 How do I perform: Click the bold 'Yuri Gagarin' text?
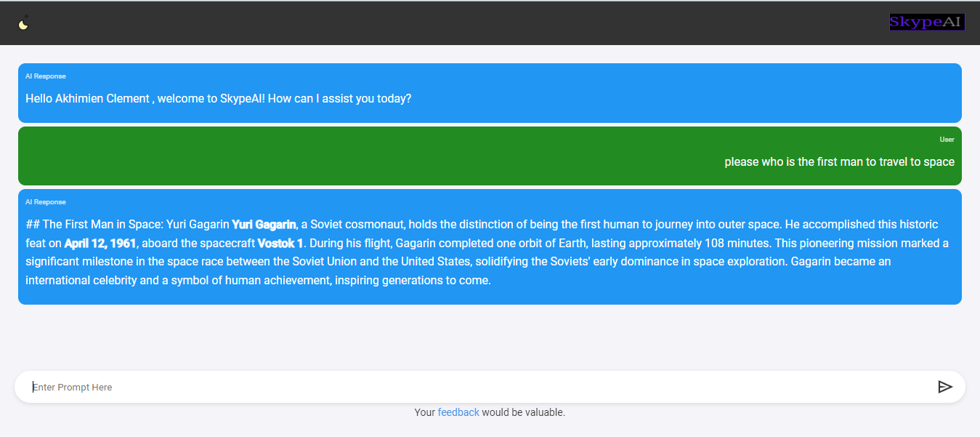point(264,224)
